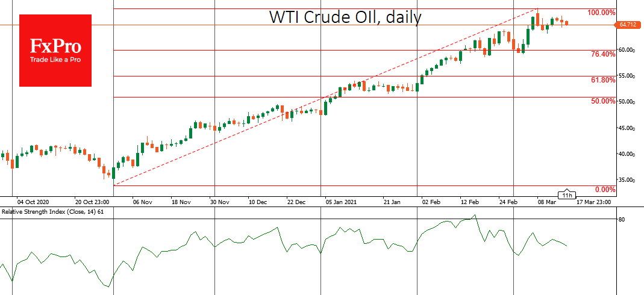Select the 61.80% Fibonacci level label

(602, 79)
